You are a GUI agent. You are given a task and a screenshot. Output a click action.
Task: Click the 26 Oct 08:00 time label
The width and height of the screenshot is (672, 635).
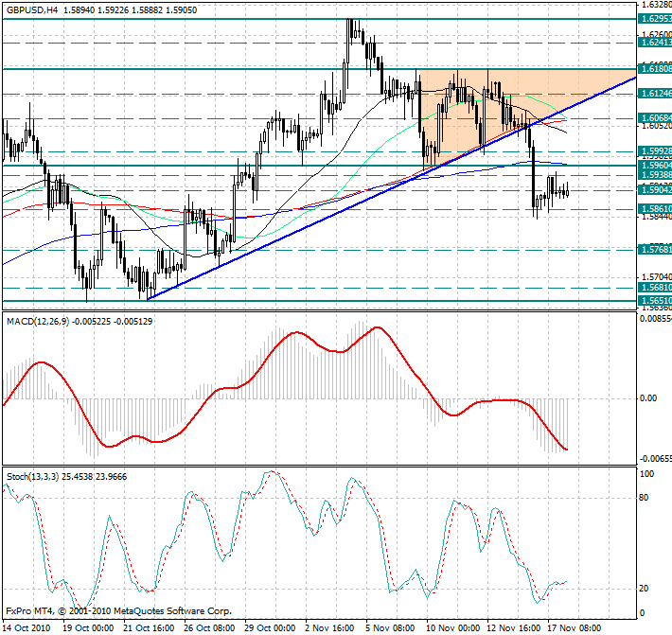(209, 628)
